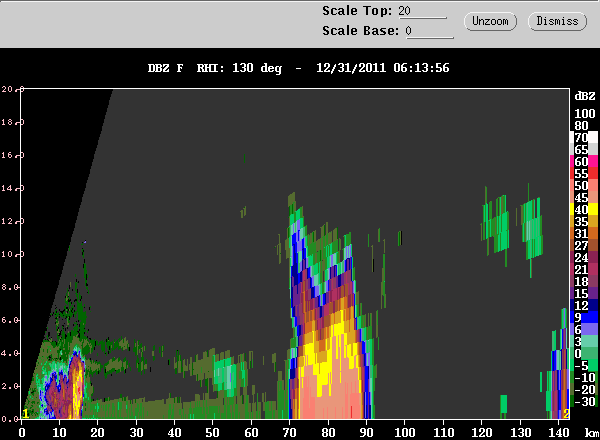
Task: Click the 70 km range axis label
Action: [289, 432]
